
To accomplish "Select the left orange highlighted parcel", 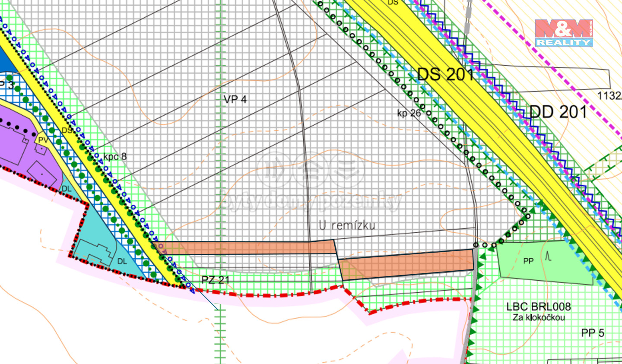I will point(245,248).
